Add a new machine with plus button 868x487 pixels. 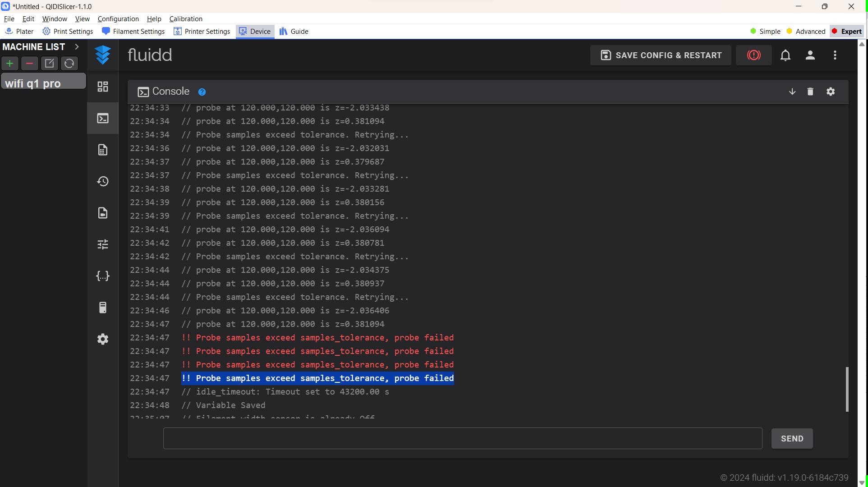[x=10, y=63]
